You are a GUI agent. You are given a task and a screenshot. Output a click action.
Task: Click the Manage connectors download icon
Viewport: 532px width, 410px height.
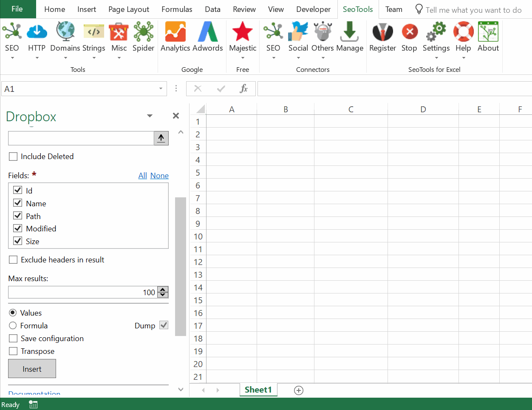[350, 31]
